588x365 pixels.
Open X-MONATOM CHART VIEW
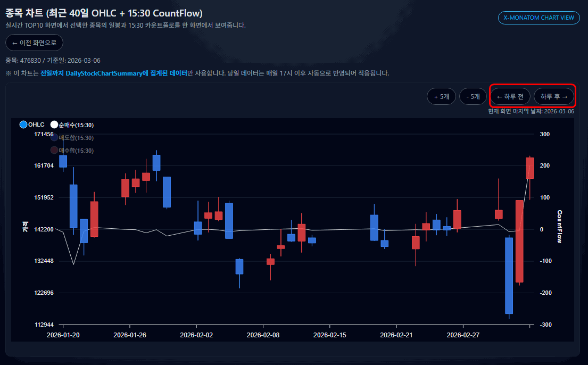coord(539,18)
